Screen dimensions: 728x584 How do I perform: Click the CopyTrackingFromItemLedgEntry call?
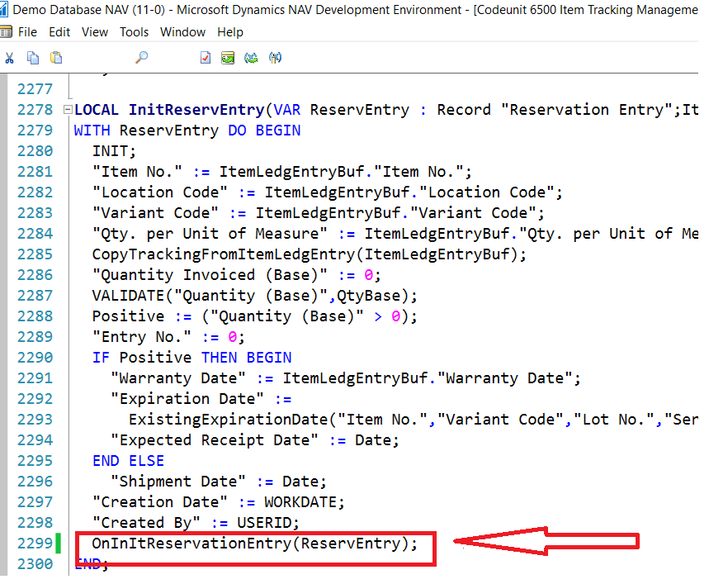[x=310, y=254]
